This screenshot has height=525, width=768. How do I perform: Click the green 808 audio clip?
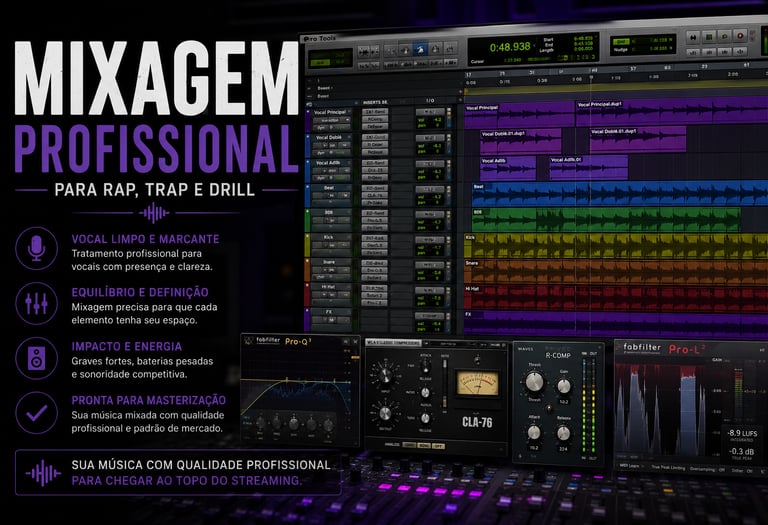click(x=606, y=220)
